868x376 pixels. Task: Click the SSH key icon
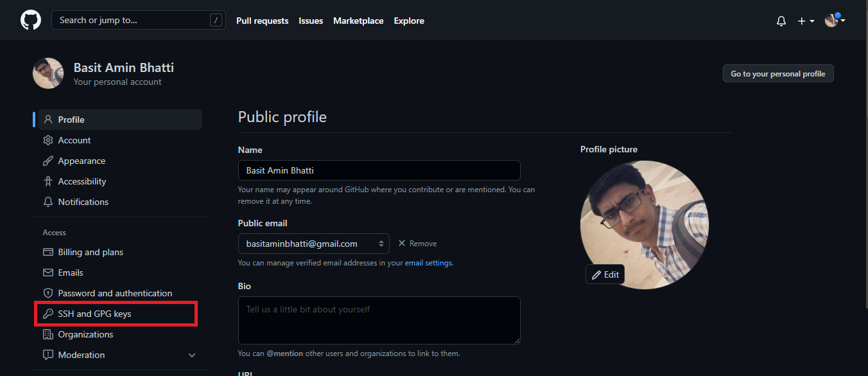click(x=48, y=314)
